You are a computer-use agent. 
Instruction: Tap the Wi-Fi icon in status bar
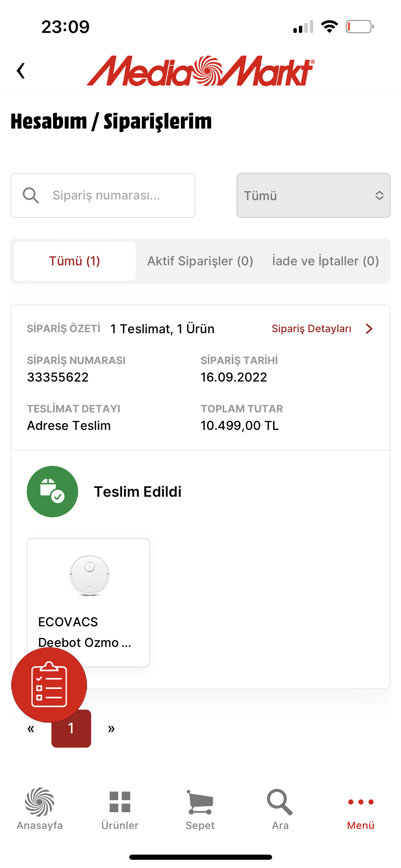(x=329, y=27)
